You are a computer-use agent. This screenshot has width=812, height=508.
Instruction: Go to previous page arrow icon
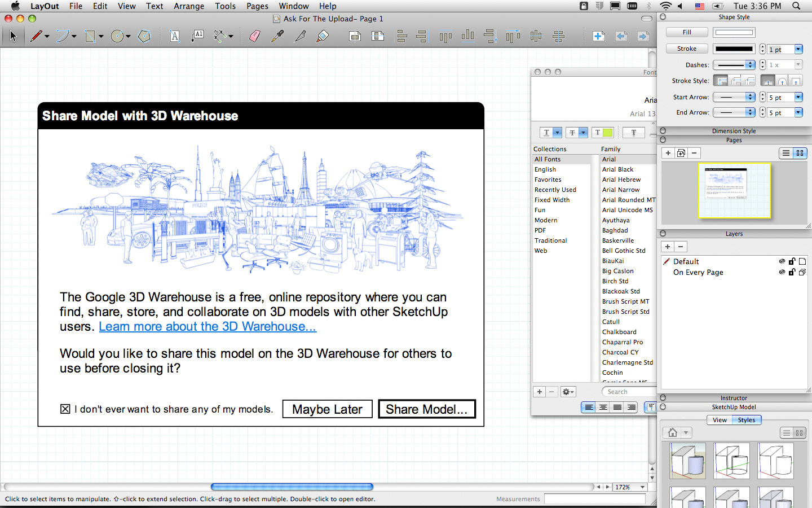point(621,36)
